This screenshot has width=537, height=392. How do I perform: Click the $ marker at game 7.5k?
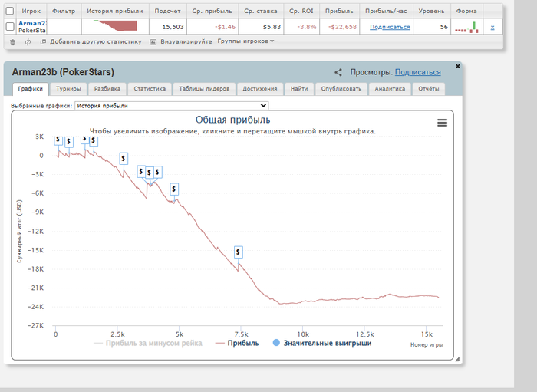239,252
